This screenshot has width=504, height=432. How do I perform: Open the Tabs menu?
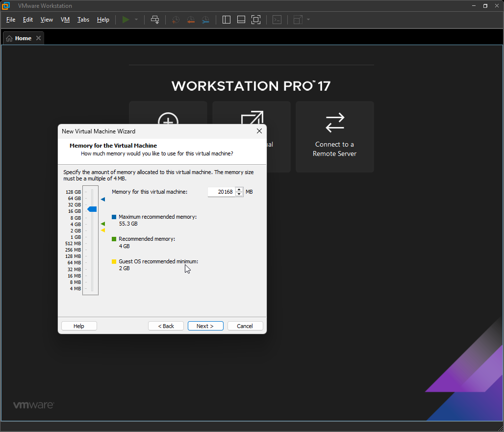coord(83,20)
